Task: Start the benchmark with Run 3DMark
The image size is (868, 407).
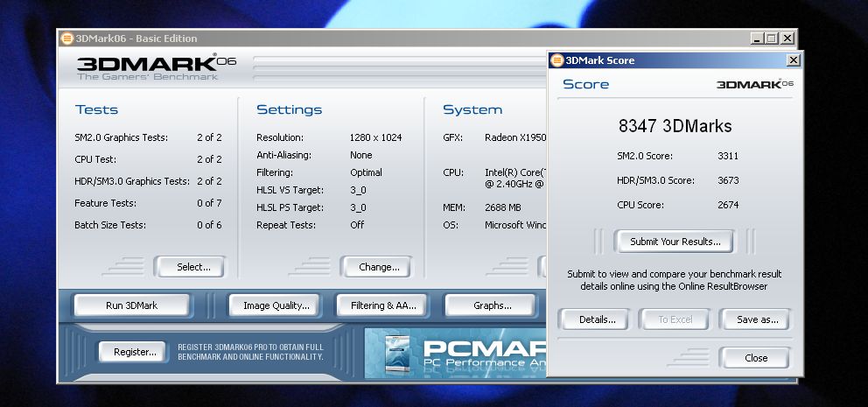Action: pos(132,305)
